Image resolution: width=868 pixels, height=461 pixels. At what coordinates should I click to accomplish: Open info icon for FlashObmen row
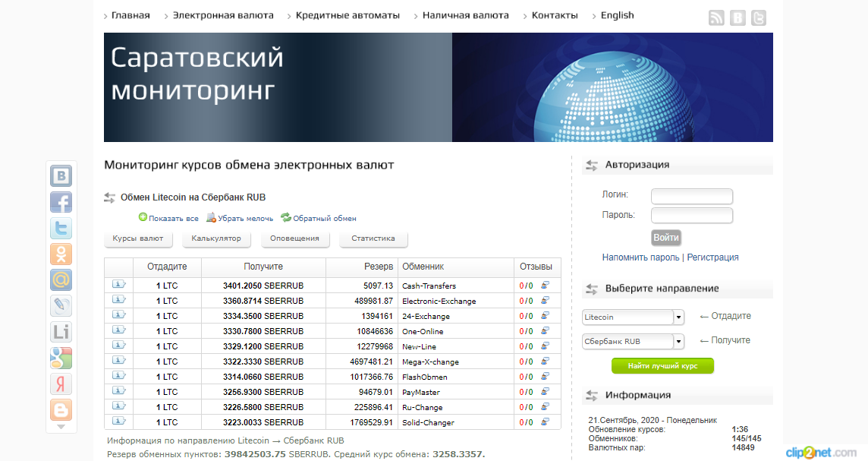tap(118, 375)
